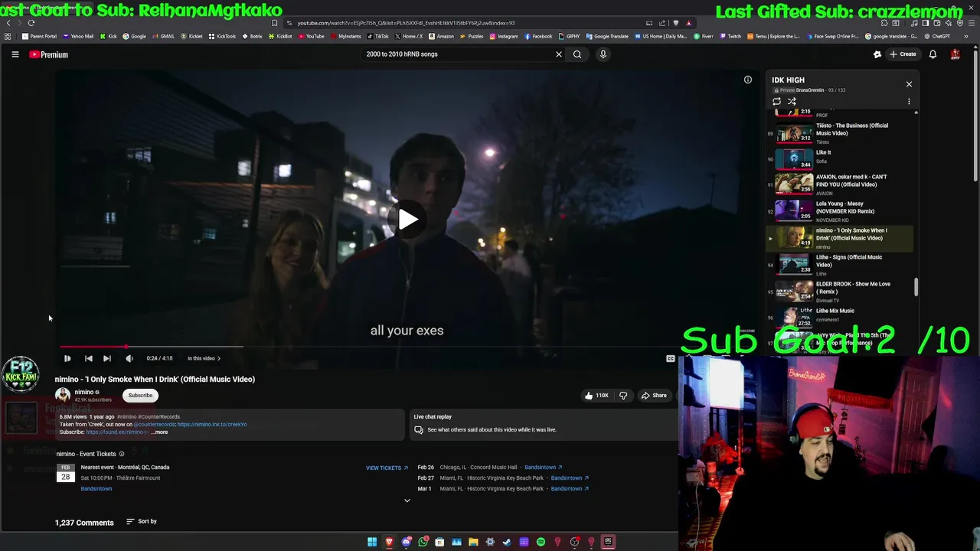Viewport: 980px width, 551px height.
Task: Like the video with thumbs up
Action: (x=596, y=396)
